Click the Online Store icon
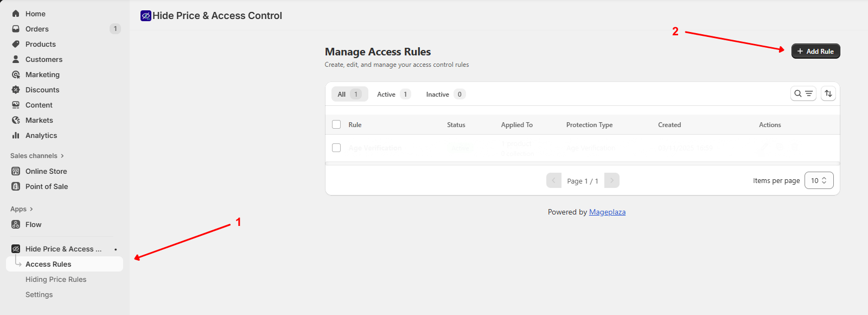The height and width of the screenshot is (315, 868). tap(16, 171)
